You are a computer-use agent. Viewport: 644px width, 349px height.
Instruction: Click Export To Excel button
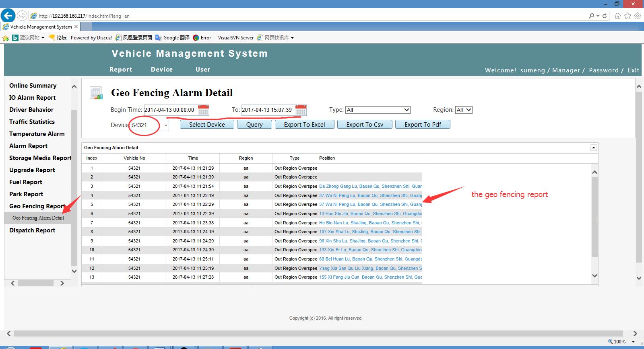(304, 125)
